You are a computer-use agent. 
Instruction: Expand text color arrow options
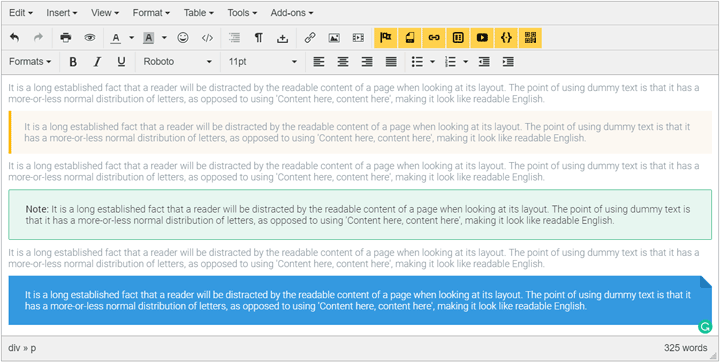pyautogui.click(x=131, y=38)
